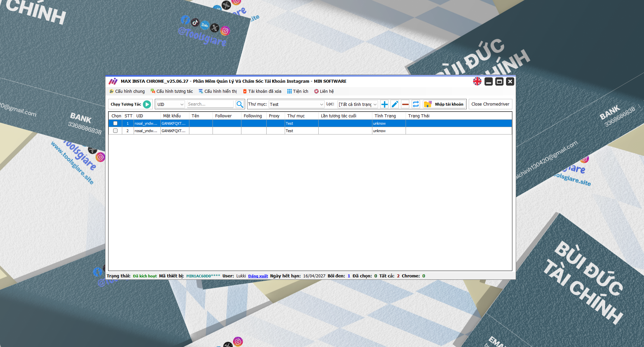Click the MIN1AC60D0**** device code
The width and height of the screenshot is (644, 347).
[203, 276]
